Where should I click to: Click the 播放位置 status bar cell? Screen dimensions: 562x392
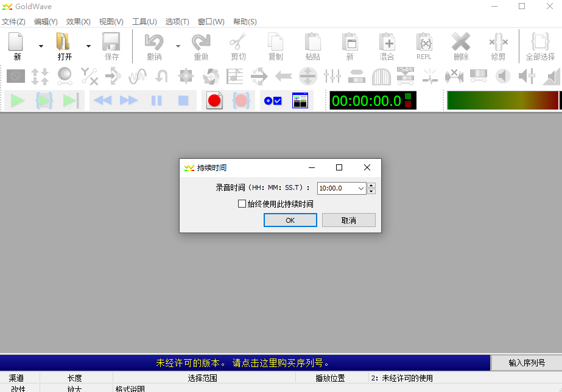332,378
